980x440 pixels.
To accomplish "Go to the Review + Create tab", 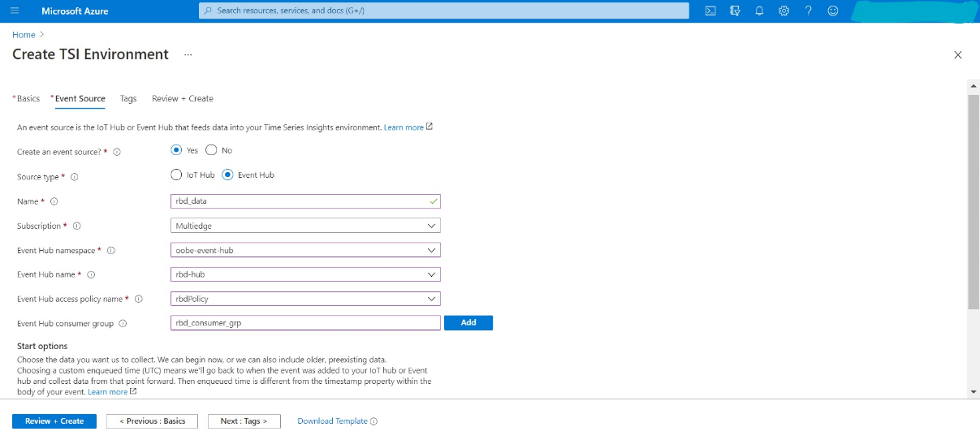I will (183, 98).
